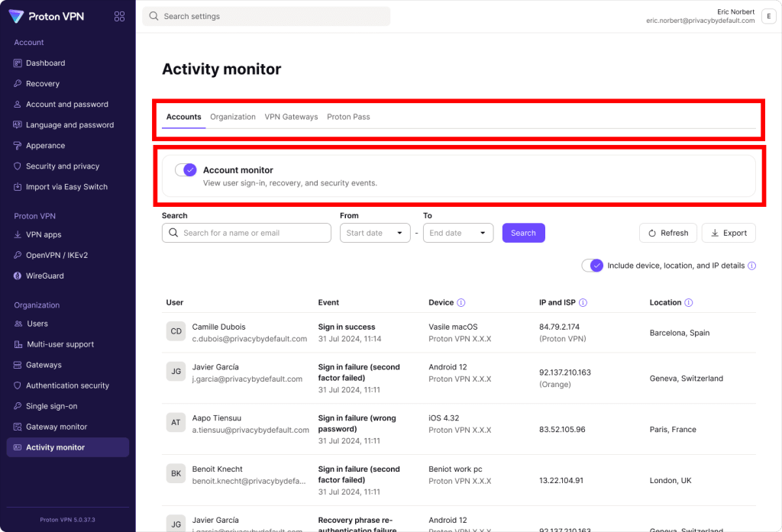Click IP address 84.79.2.174

[559, 327]
